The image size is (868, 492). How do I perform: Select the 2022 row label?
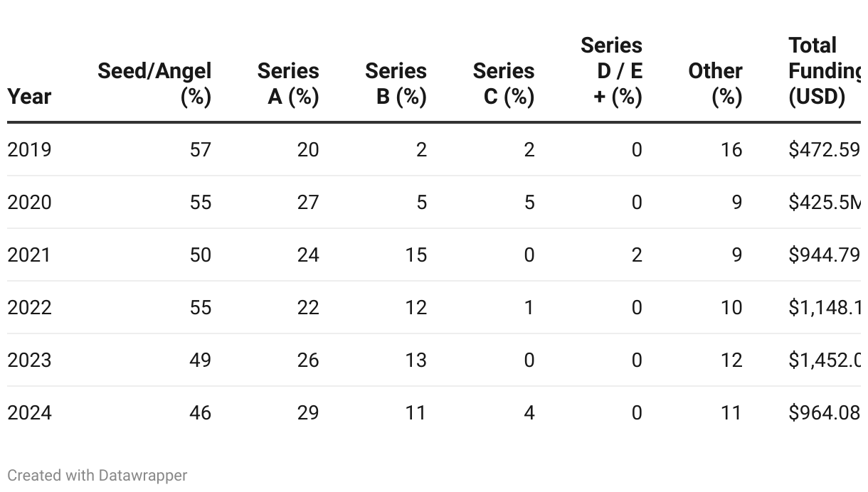point(29,307)
